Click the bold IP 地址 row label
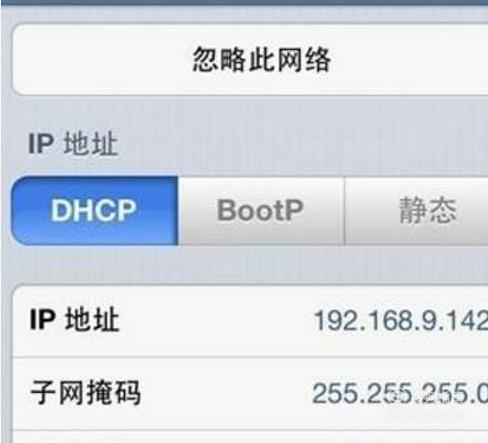The image size is (488, 443). [75, 319]
